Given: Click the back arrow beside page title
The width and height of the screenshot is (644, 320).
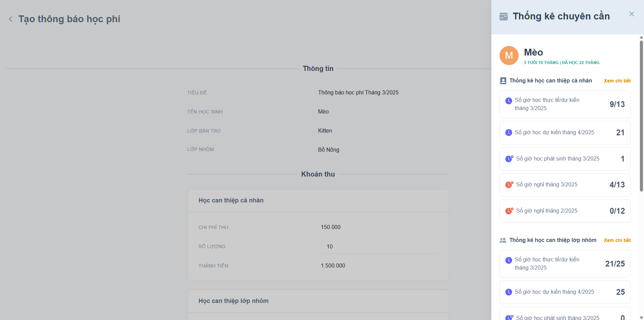Looking at the screenshot, I should tap(11, 19).
